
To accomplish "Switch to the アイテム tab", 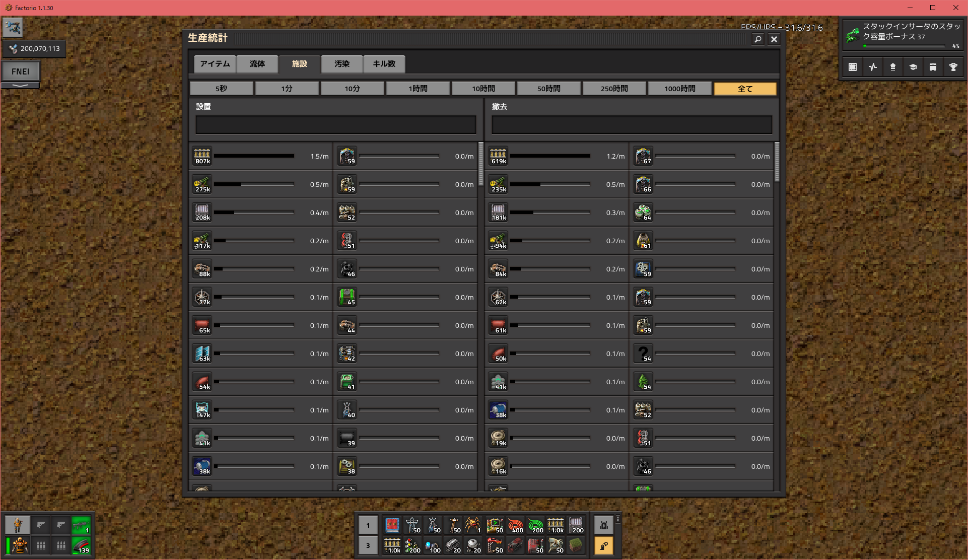I will [x=215, y=64].
